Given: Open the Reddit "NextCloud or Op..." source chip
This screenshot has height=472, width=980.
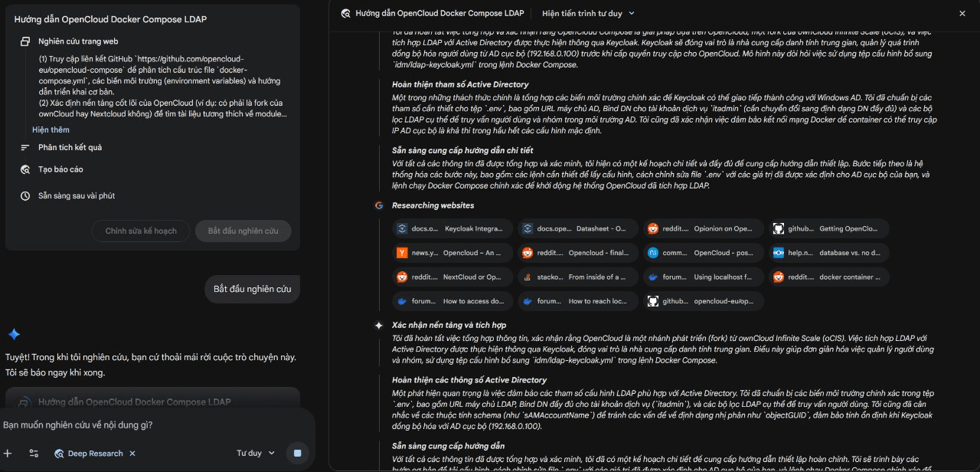Looking at the screenshot, I should click(x=452, y=277).
